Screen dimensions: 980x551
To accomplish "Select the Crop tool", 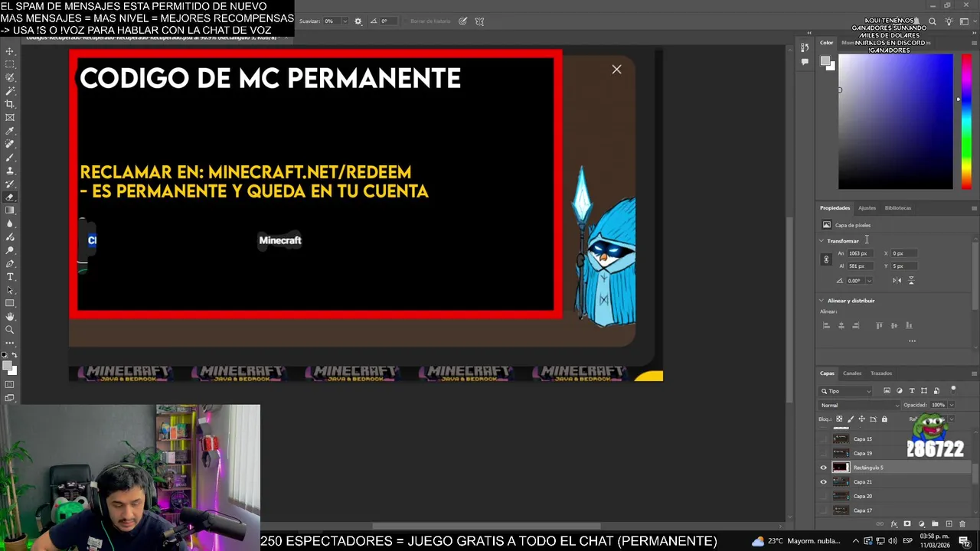I will tap(10, 104).
